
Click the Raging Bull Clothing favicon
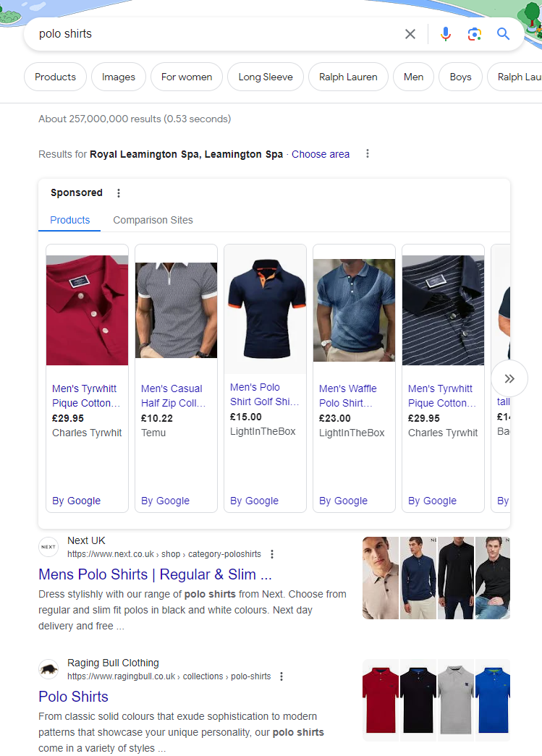[48, 669]
